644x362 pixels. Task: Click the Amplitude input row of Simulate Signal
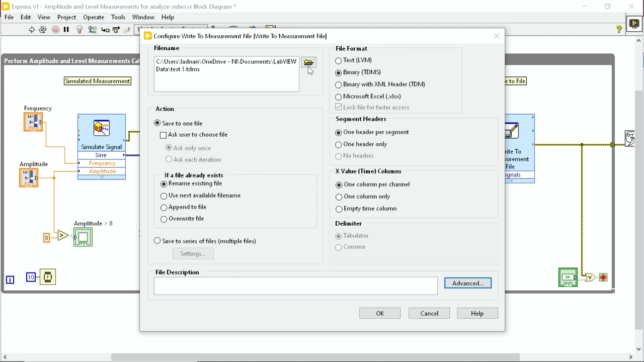(102, 171)
